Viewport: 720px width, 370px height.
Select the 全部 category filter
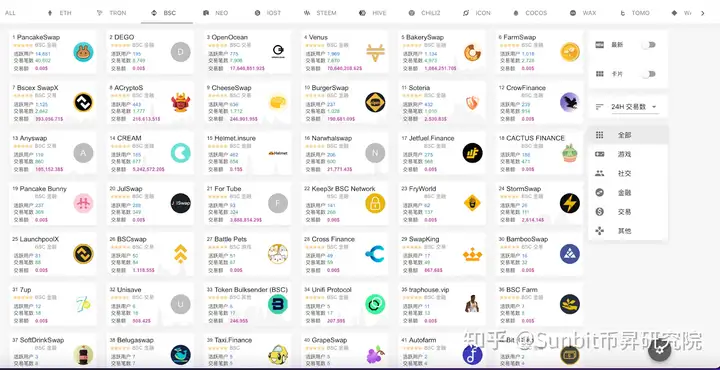click(x=628, y=135)
